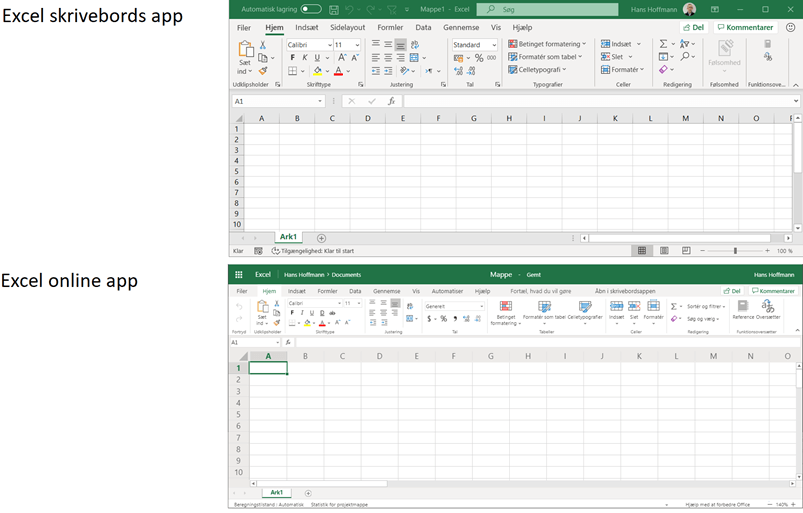Image resolution: width=803 pixels, height=513 pixels.
Task: Collapse the ribbon chevron in desktop Excel
Action: pos(796,85)
